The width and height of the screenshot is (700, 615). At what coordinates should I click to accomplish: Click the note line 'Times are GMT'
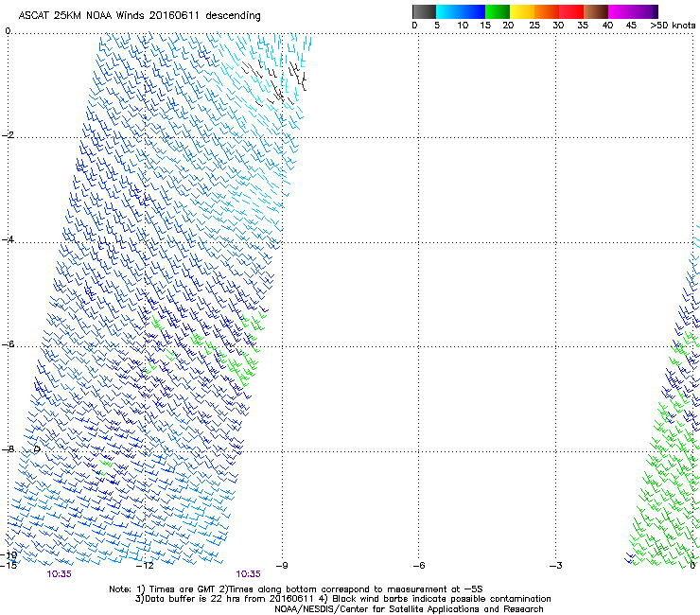point(183,589)
